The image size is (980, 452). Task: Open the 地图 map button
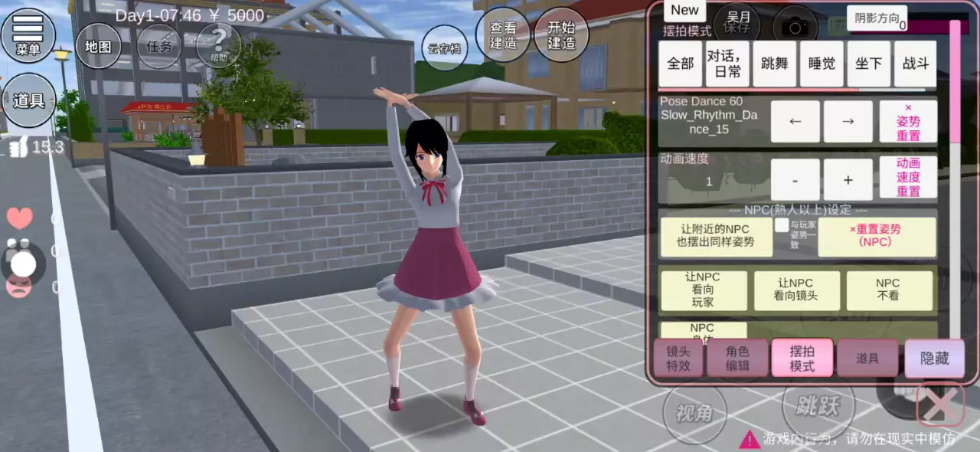(x=98, y=46)
